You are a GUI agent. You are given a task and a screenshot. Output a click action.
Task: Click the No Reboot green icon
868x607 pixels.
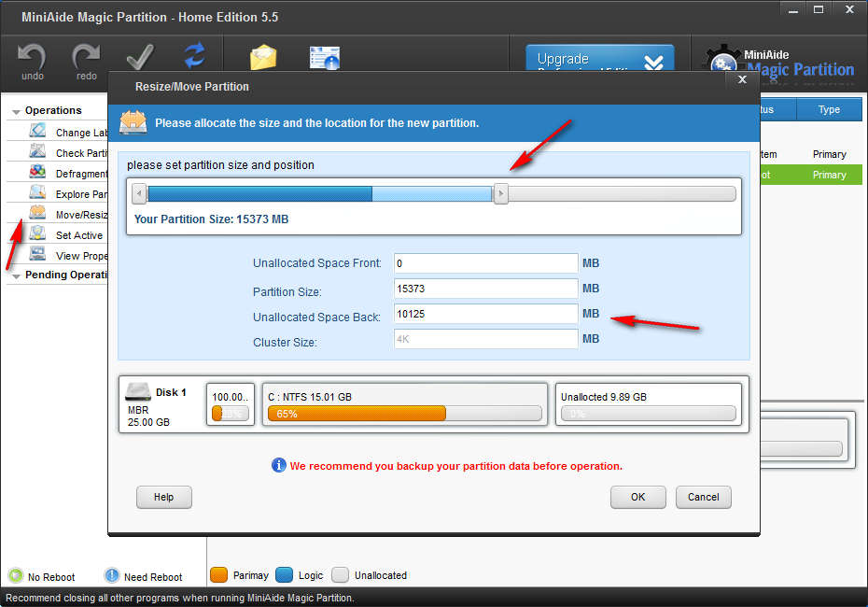point(16,575)
